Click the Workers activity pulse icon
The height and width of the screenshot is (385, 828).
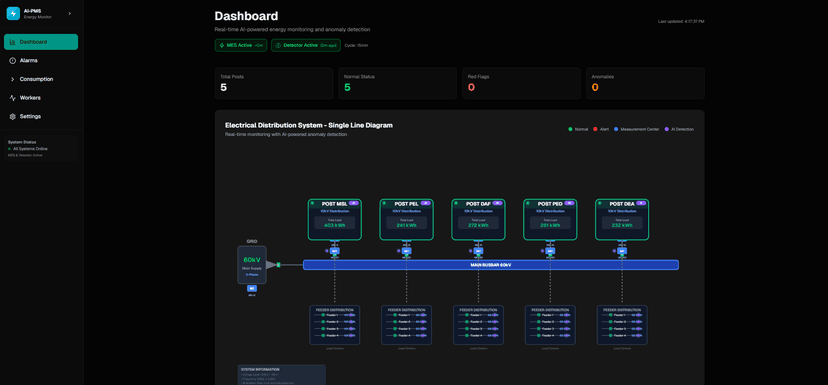point(13,98)
